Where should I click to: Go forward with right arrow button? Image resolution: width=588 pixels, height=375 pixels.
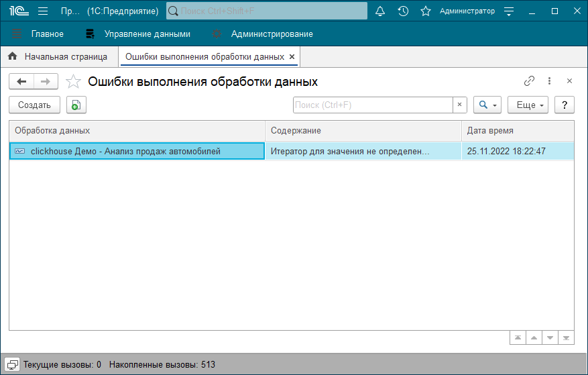46,81
